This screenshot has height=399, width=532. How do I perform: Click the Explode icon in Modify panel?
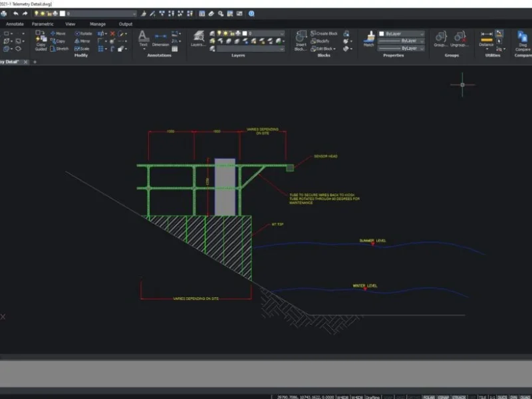click(x=112, y=41)
